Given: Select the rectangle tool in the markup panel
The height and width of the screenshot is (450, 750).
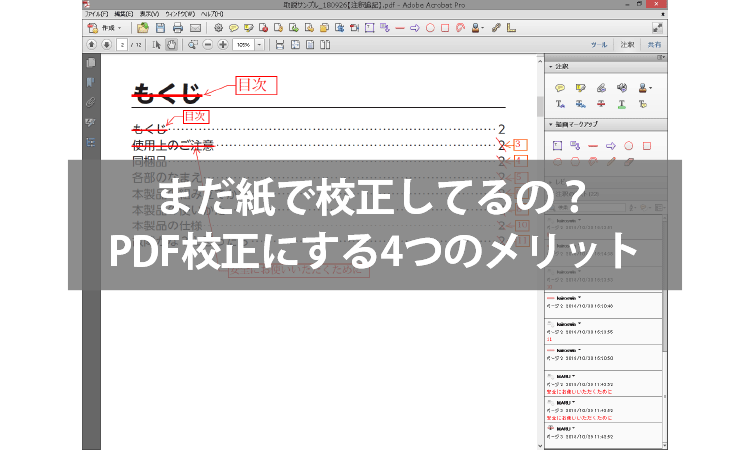Looking at the screenshot, I should (x=647, y=146).
